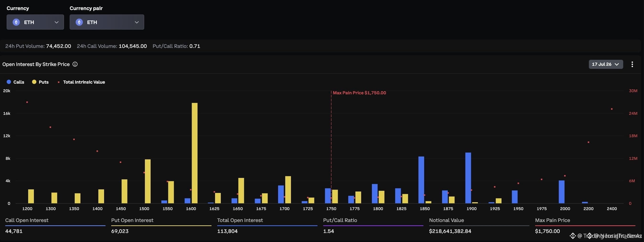Click the Put Open Interest summary
This screenshot has height=242, width=644.
161,226
